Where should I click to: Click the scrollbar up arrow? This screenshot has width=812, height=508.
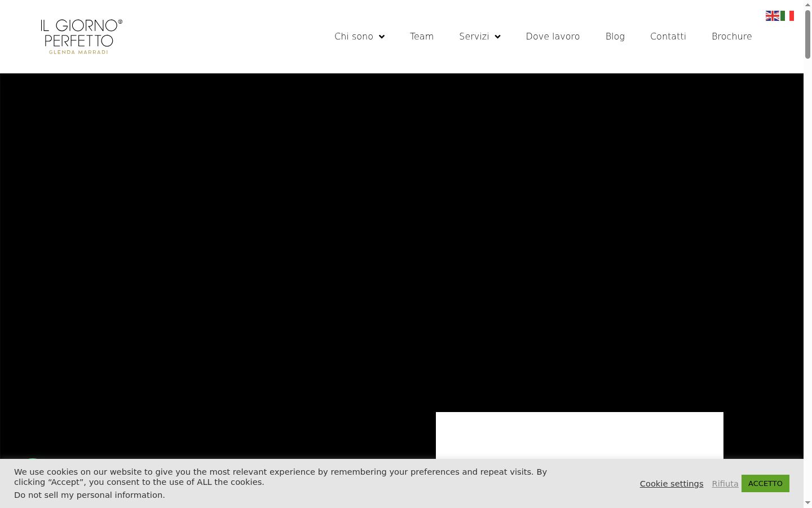click(807, 5)
